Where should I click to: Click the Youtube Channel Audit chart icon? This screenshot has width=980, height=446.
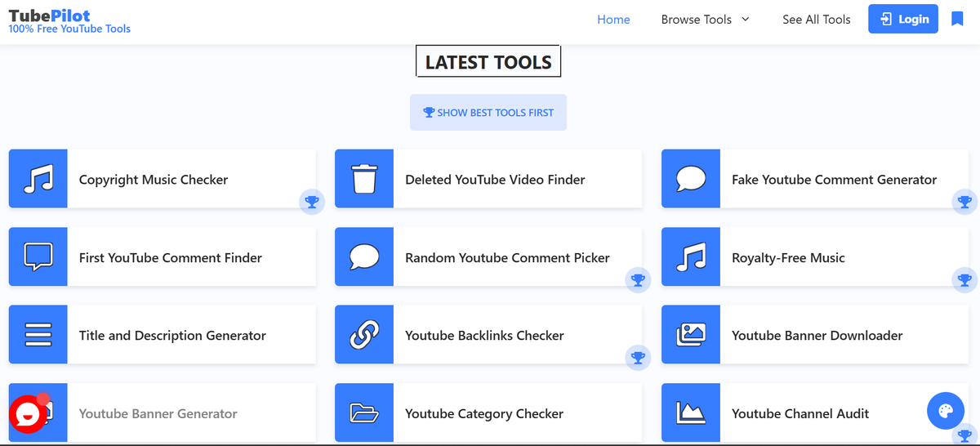[691, 413]
